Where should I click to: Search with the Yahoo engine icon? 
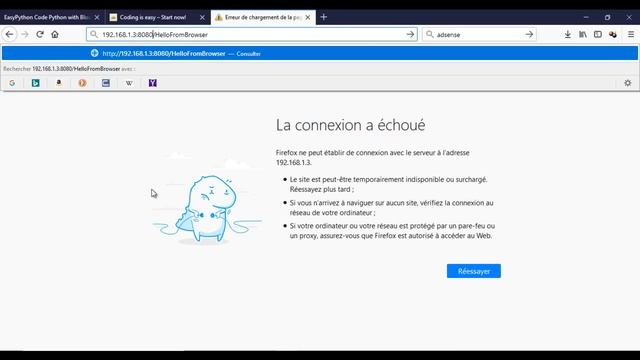click(x=153, y=83)
